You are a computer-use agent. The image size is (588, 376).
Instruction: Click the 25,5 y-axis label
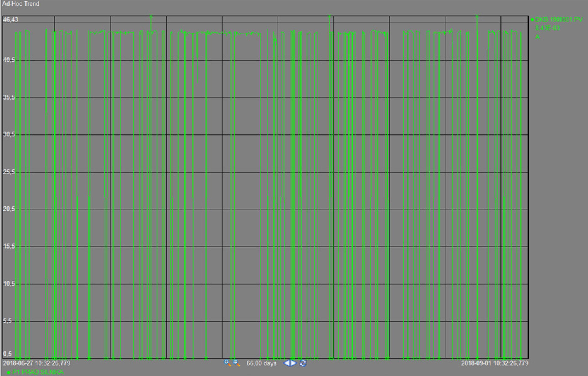(9, 172)
